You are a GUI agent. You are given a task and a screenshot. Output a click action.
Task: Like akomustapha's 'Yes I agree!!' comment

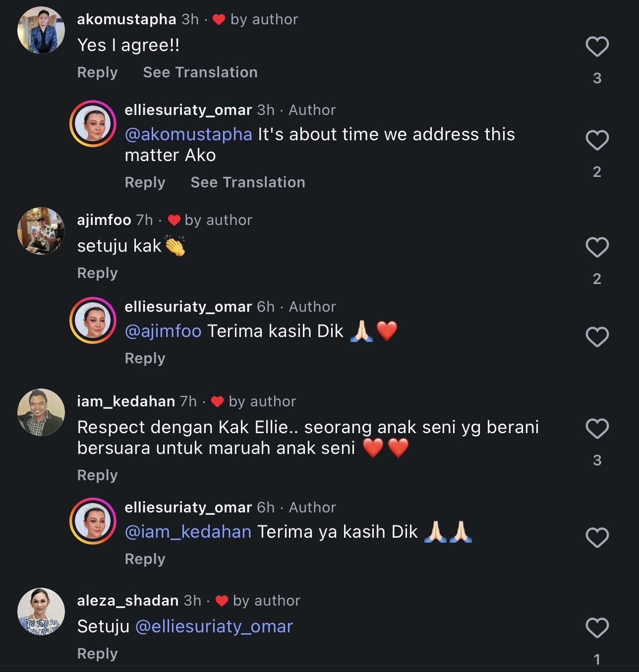coord(597,47)
